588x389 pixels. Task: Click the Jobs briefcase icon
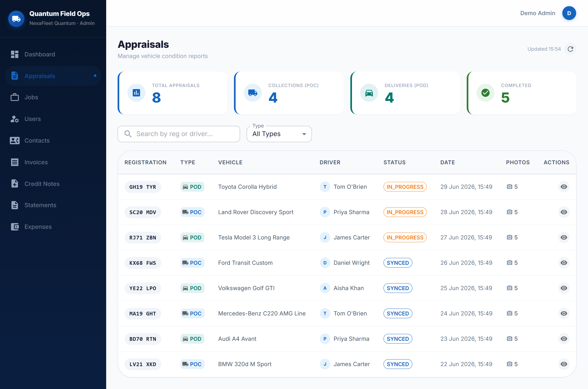pos(15,97)
